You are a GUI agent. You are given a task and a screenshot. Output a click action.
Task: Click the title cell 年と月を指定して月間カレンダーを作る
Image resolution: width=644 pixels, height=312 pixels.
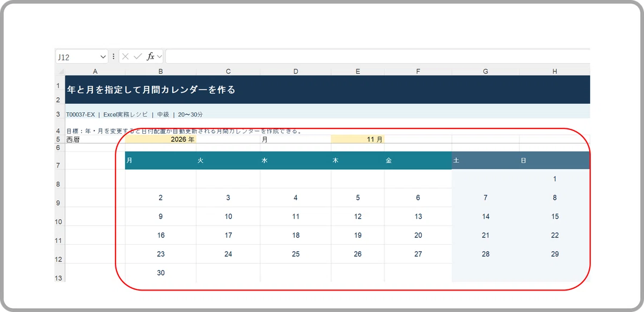coord(327,90)
